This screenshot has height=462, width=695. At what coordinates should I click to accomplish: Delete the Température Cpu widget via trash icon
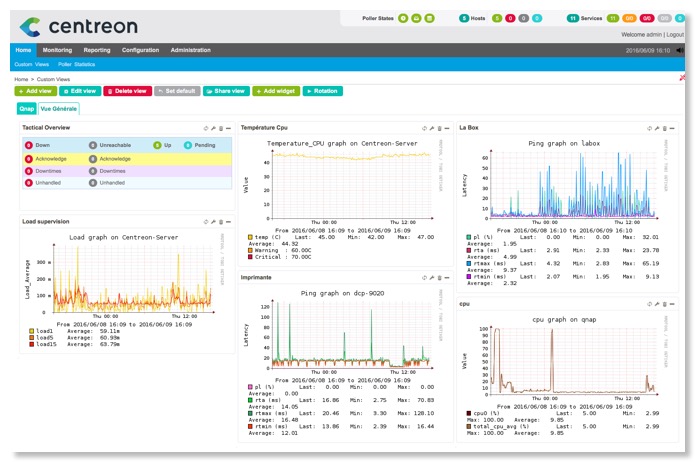tap(440, 128)
